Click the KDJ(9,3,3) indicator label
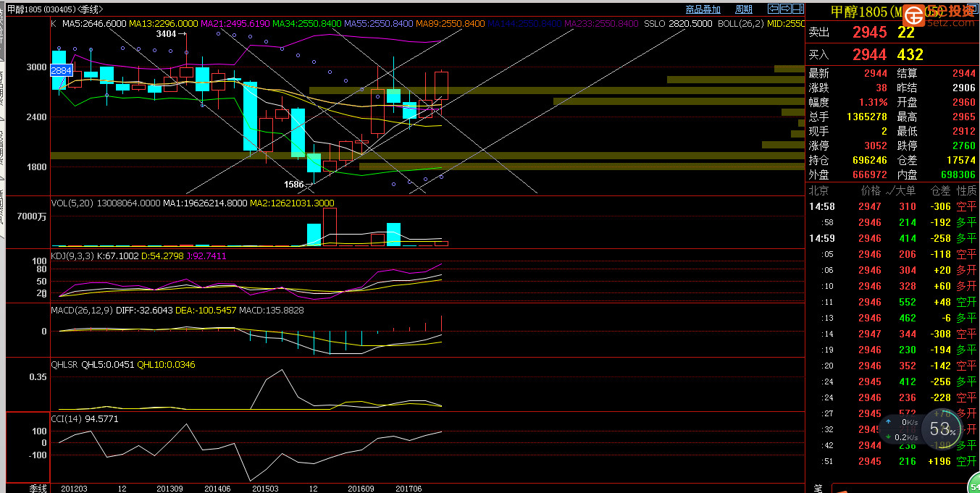The width and height of the screenshot is (980, 493). click(72, 256)
